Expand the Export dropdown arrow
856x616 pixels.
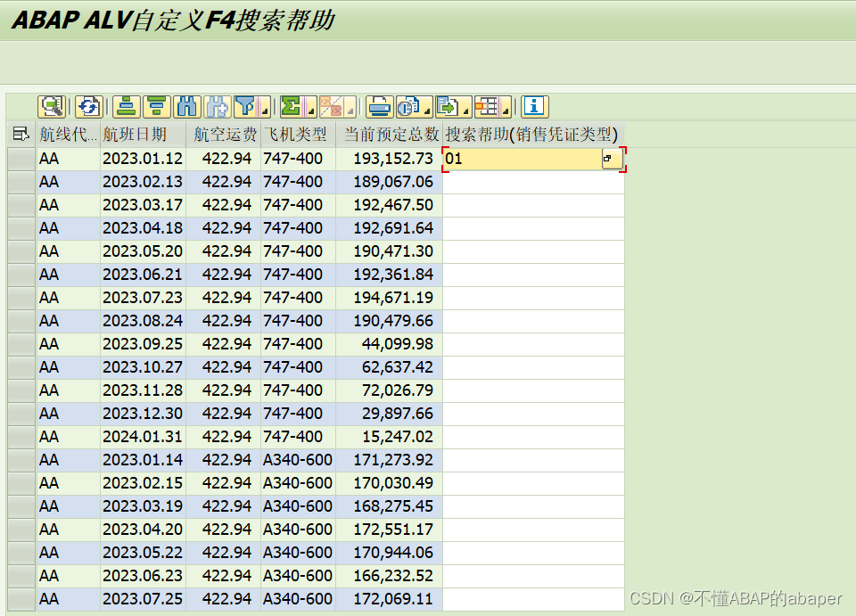click(466, 111)
